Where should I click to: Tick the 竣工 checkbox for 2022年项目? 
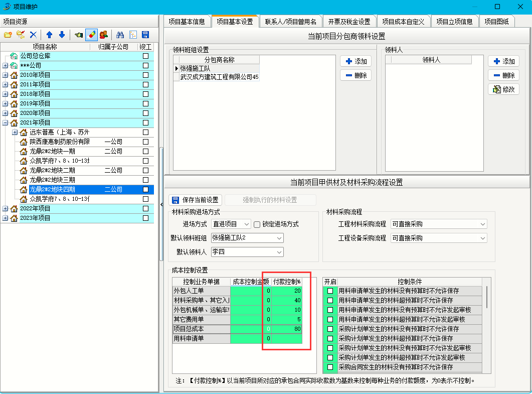click(146, 208)
